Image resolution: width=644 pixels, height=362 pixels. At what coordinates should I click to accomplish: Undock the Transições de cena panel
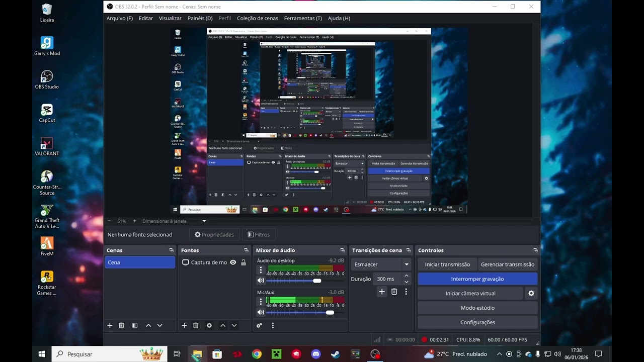[x=409, y=250]
